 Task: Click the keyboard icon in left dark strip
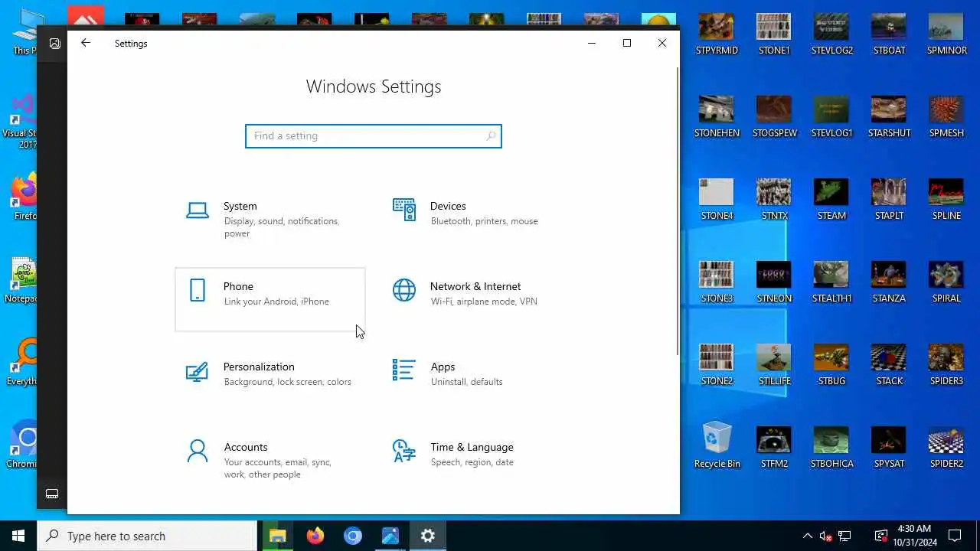pos(52,494)
